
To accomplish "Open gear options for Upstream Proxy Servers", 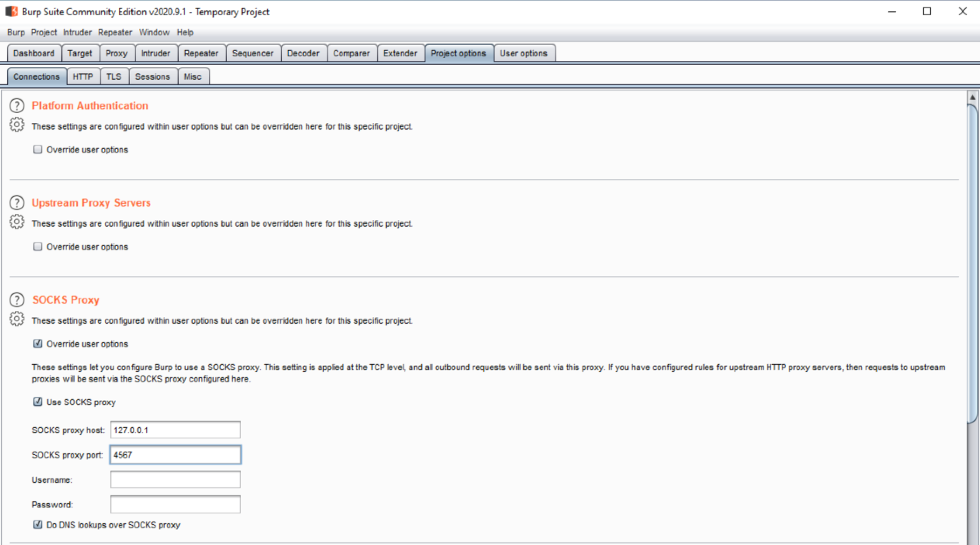I will (x=17, y=222).
